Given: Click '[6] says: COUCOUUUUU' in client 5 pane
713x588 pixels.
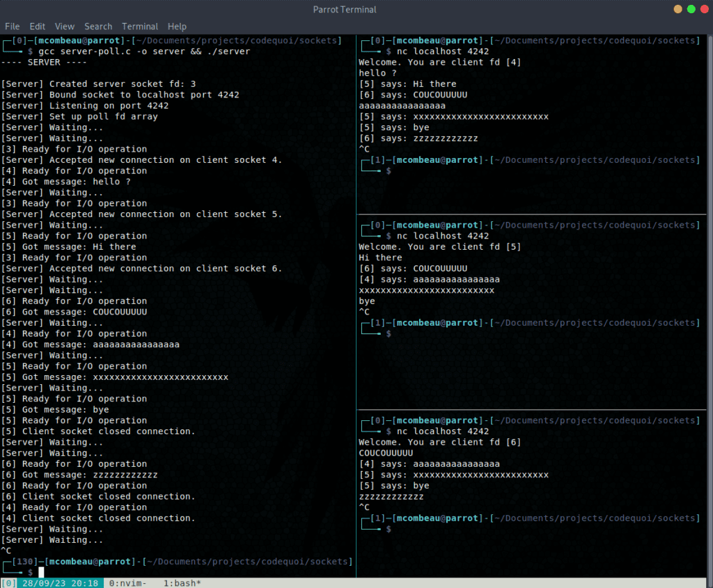Looking at the screenshot, I should click(414, 269).
